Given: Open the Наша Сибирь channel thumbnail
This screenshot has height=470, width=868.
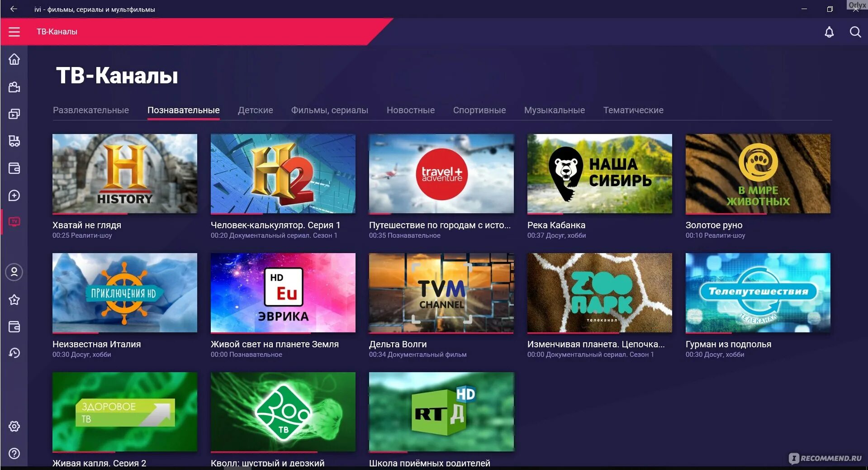Looking at the screenshot, I should tap(600, 173).
